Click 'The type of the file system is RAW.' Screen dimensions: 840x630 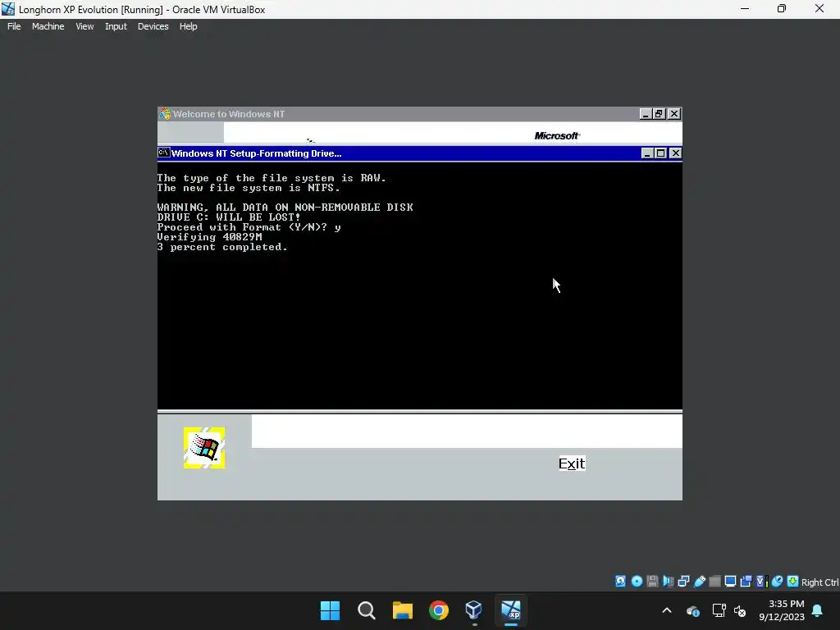click(x=272, y=178)
